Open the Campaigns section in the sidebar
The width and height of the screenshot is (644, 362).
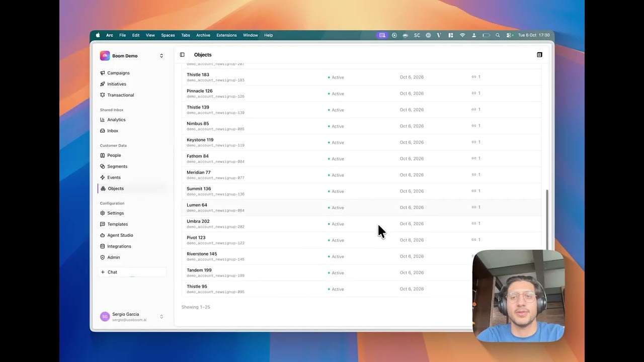(x=118, y=73)
